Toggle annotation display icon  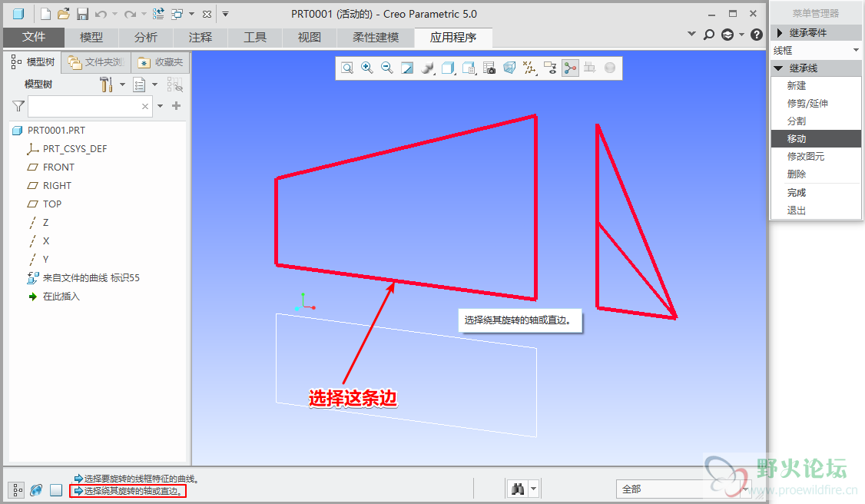click(x=550, y=68)
